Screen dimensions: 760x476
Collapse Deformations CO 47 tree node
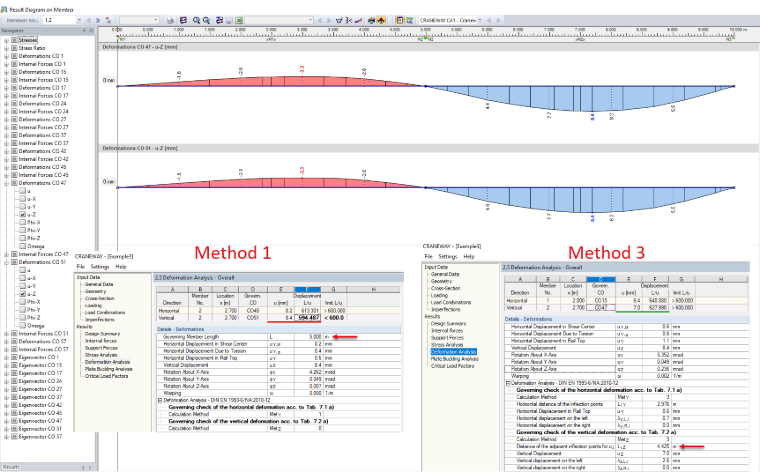(6, 183)
